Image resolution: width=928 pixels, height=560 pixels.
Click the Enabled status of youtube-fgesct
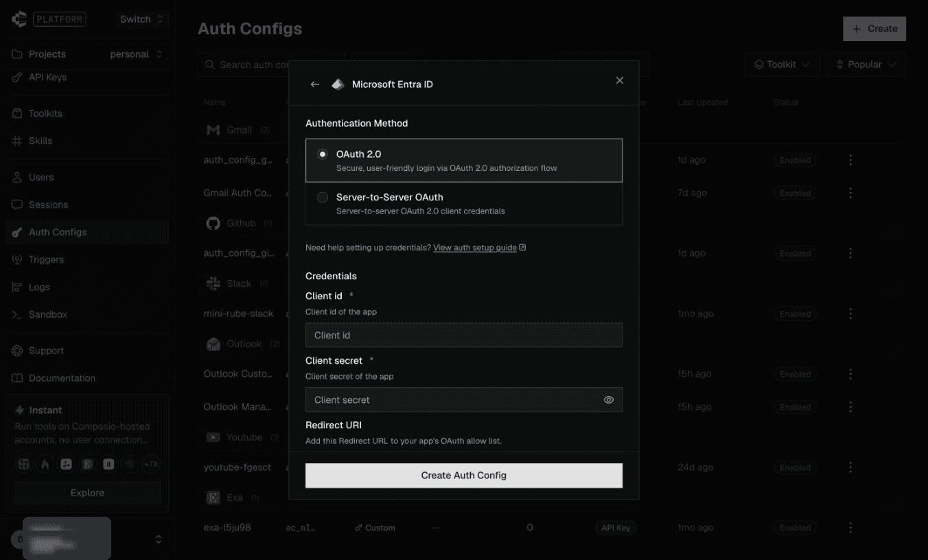pos(795,467)
